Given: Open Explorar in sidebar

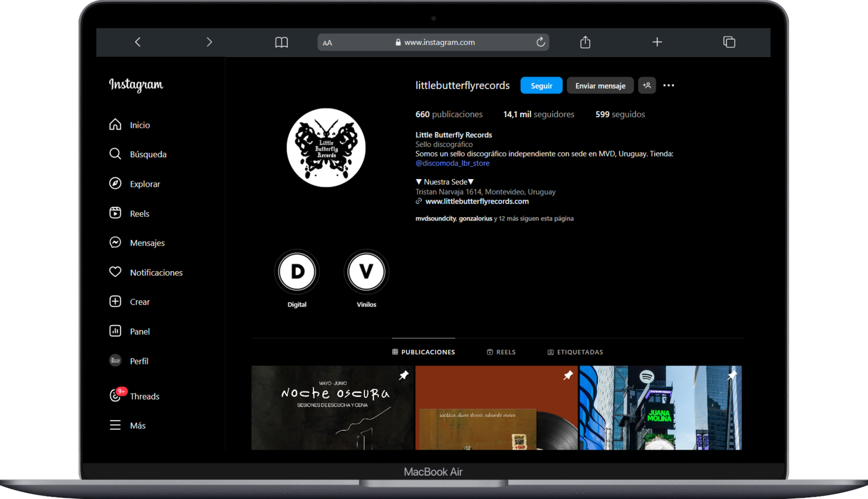Looking at the screenshot, I should click(x=135, y=184).
